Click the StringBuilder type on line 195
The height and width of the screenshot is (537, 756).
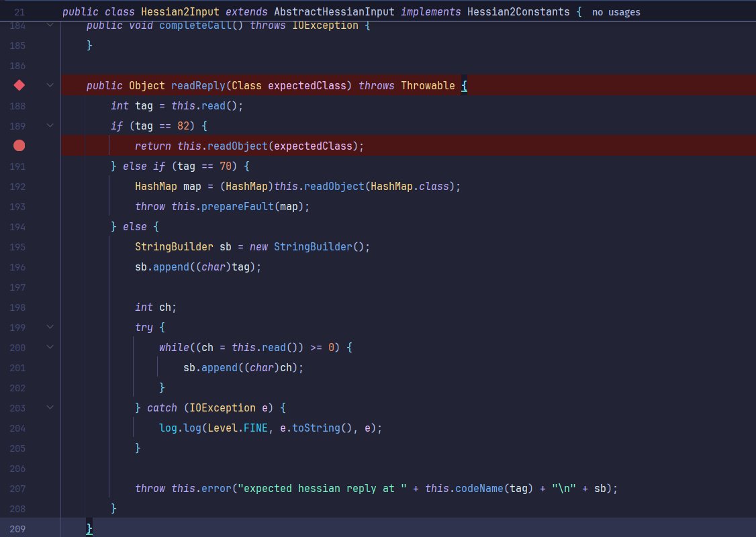click(174, 247)
